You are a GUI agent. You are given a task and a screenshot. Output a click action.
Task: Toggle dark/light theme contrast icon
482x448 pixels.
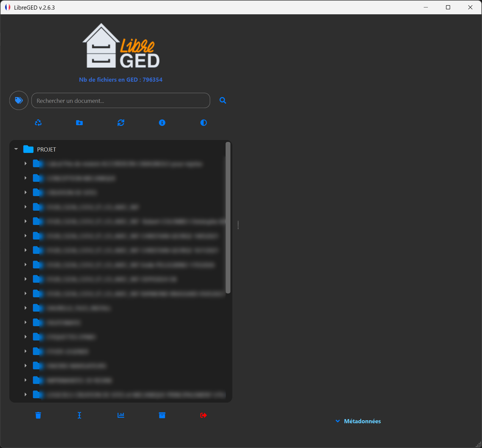coord(203,123)
